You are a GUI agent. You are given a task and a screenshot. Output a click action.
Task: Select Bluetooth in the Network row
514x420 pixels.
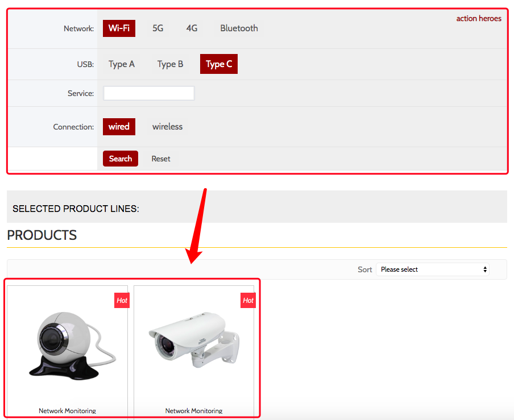pos(239,28)
